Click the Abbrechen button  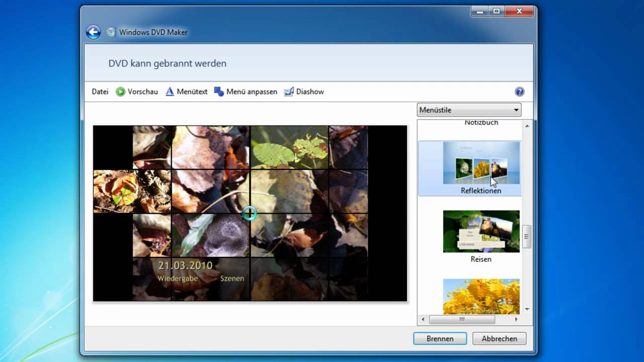499,338
